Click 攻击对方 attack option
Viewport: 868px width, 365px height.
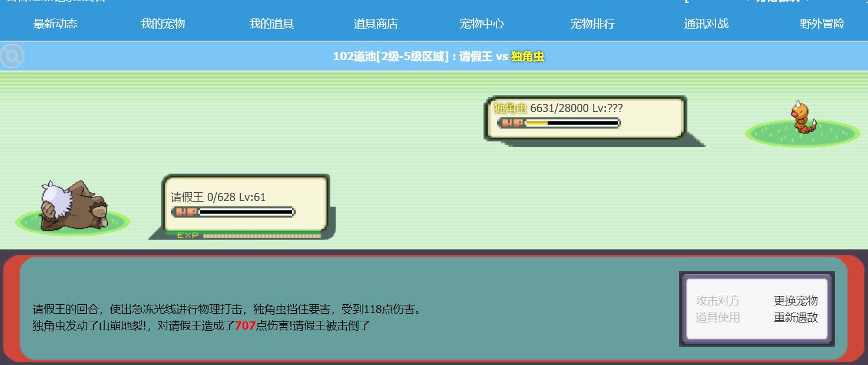click(717, 301)
